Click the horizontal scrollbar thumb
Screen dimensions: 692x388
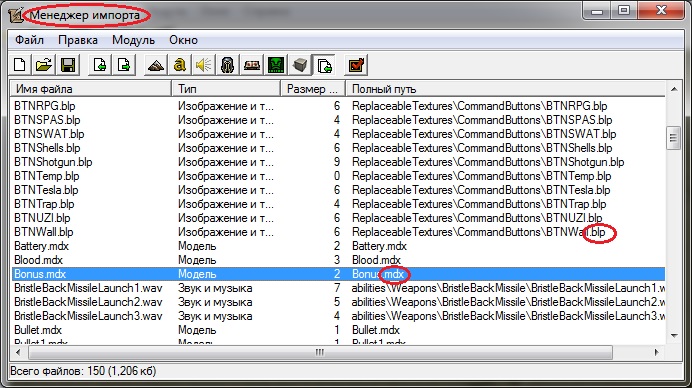click(x=320, y=352)
